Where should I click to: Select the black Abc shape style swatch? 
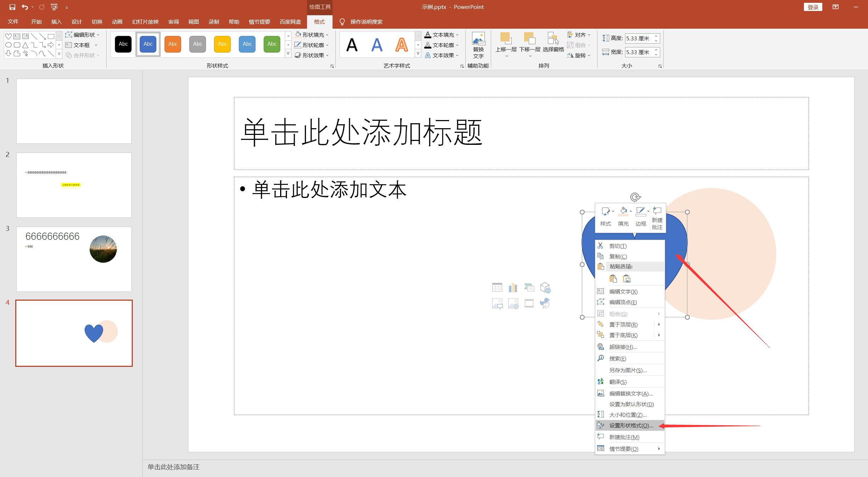pyautogui.click(x=123, y=44)
